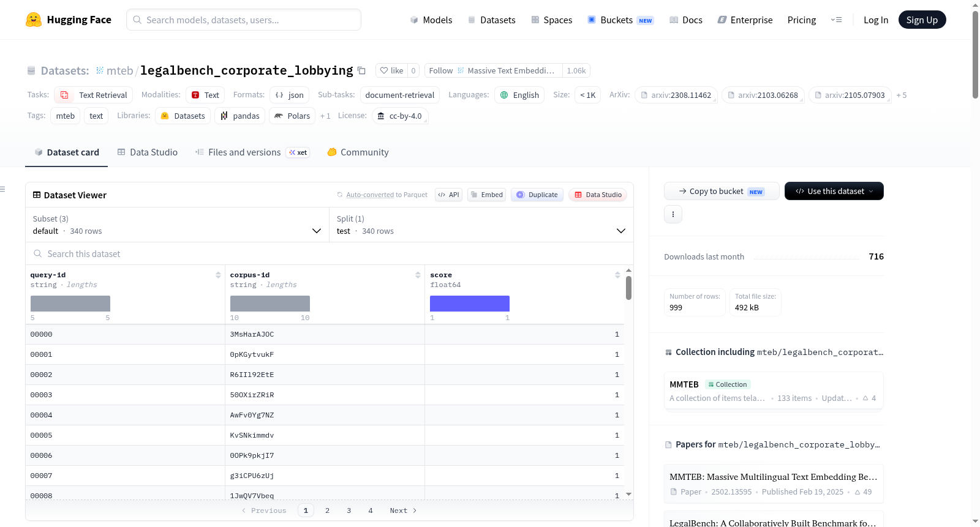Open the Files and versions tab
The image size is (980, 527).
tap(252, 152)
